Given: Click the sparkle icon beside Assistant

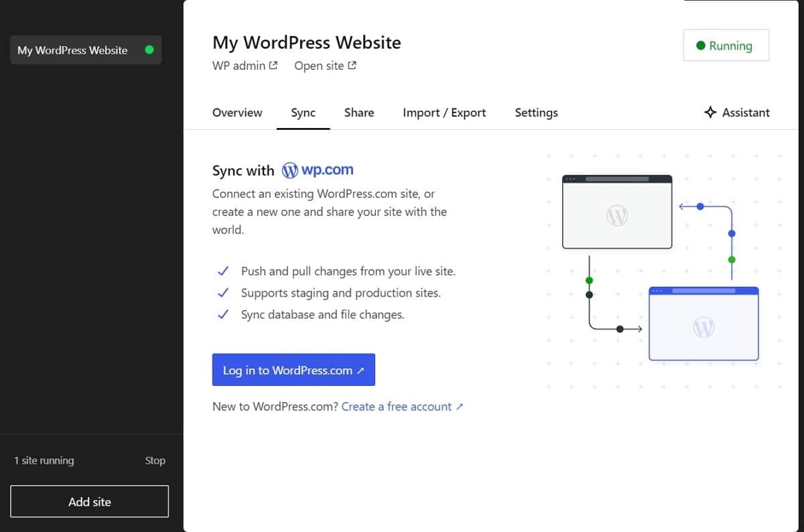Looking at the screenshot, I should tap(710, 113).
